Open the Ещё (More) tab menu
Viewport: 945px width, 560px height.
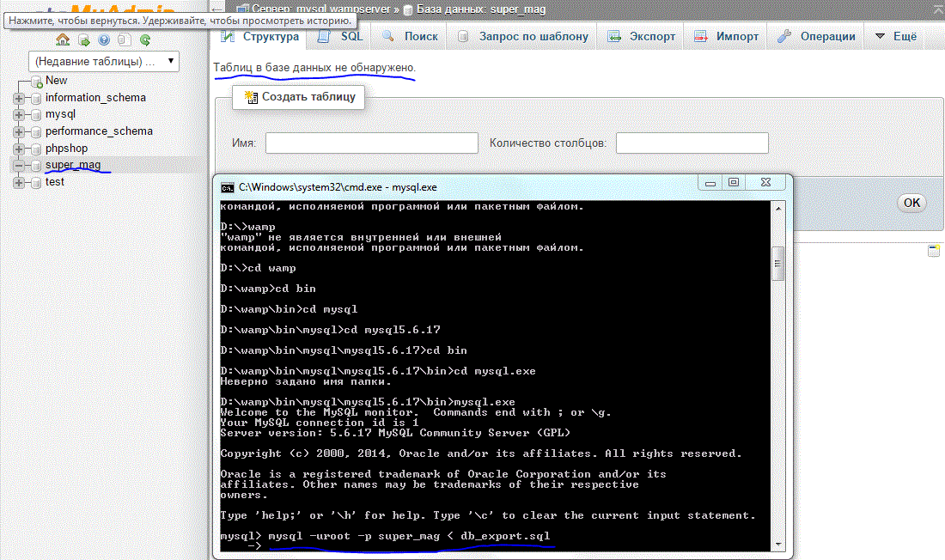895,37
